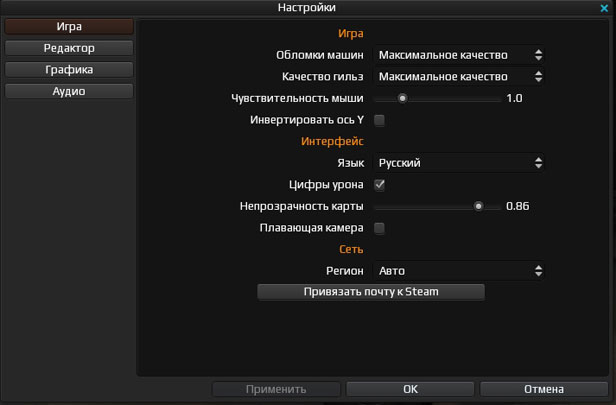
Task: Click the Отмена button
Action: point(544,389)
